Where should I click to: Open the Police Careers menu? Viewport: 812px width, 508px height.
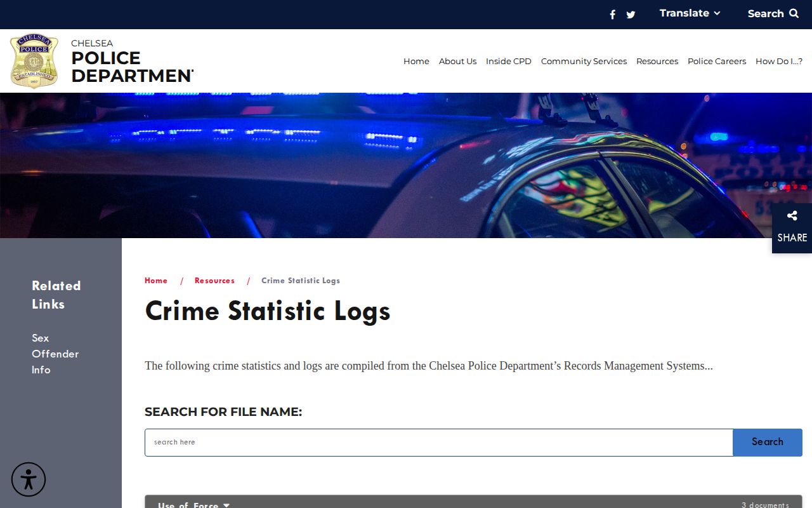tap(717, 61)
